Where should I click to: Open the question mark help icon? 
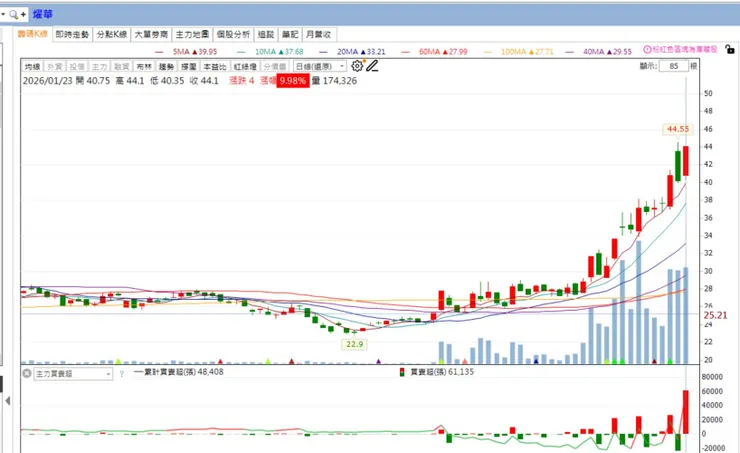121,374
